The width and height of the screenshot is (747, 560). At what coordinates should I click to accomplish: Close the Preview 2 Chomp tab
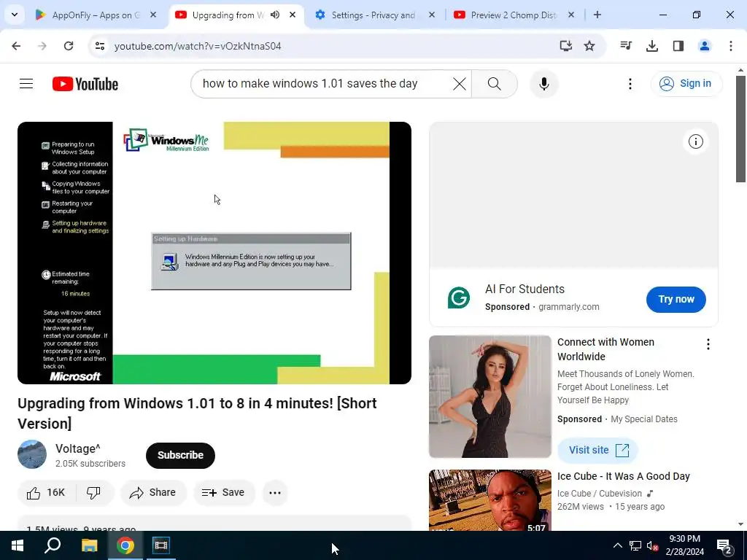570,15
